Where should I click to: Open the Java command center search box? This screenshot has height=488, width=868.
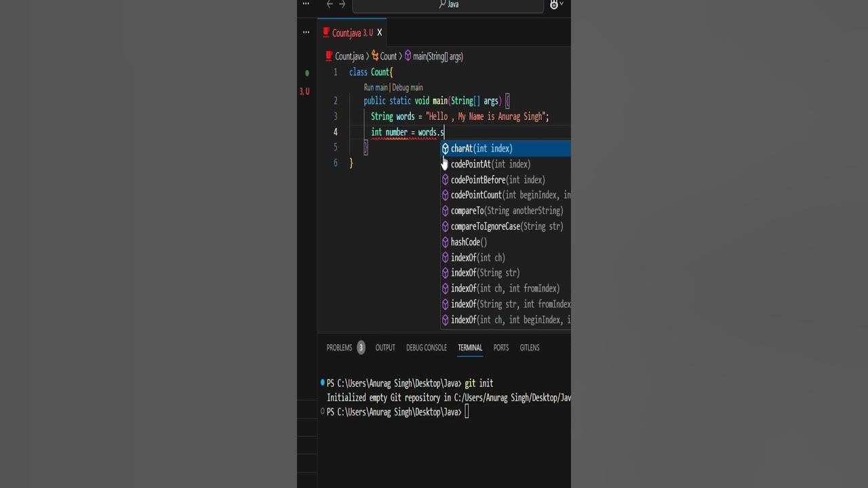(448, 5)
